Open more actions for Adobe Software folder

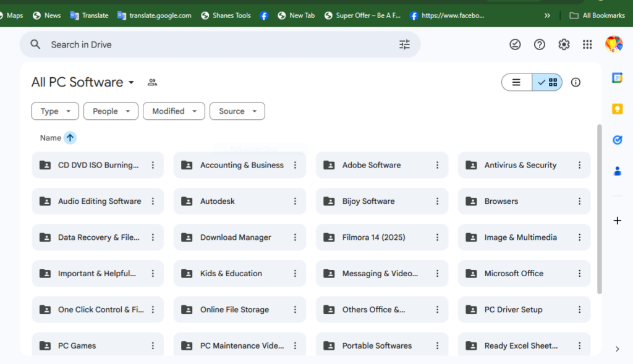click(437, 165)
